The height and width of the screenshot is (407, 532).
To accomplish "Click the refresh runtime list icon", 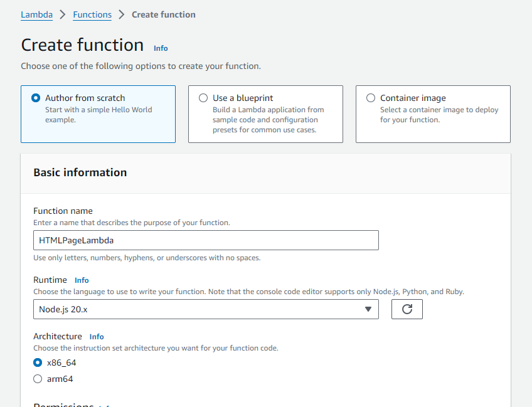I will click(x=407, y=309).
